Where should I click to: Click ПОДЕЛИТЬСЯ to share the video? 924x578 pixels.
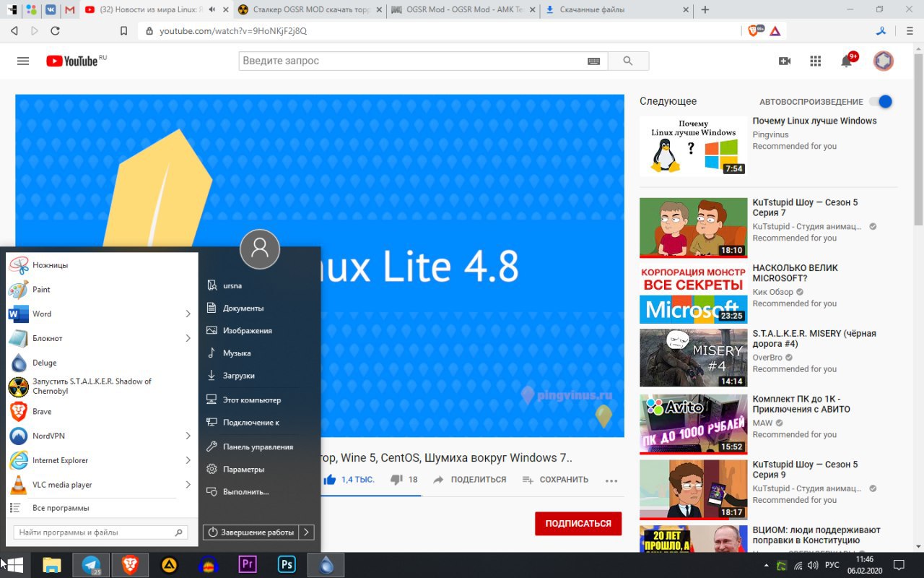click(470, 480)
